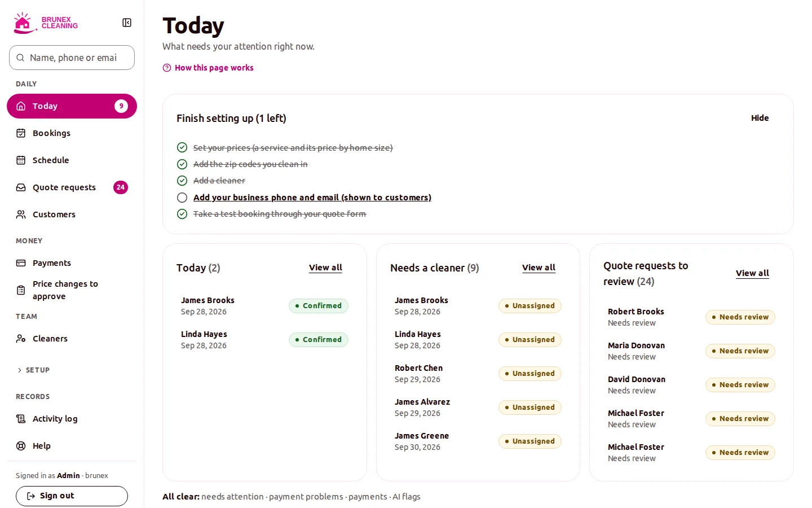Open Robert Chen's Sep 29 unassigned booking
The image size is (812, 508).
click(478, 374)
